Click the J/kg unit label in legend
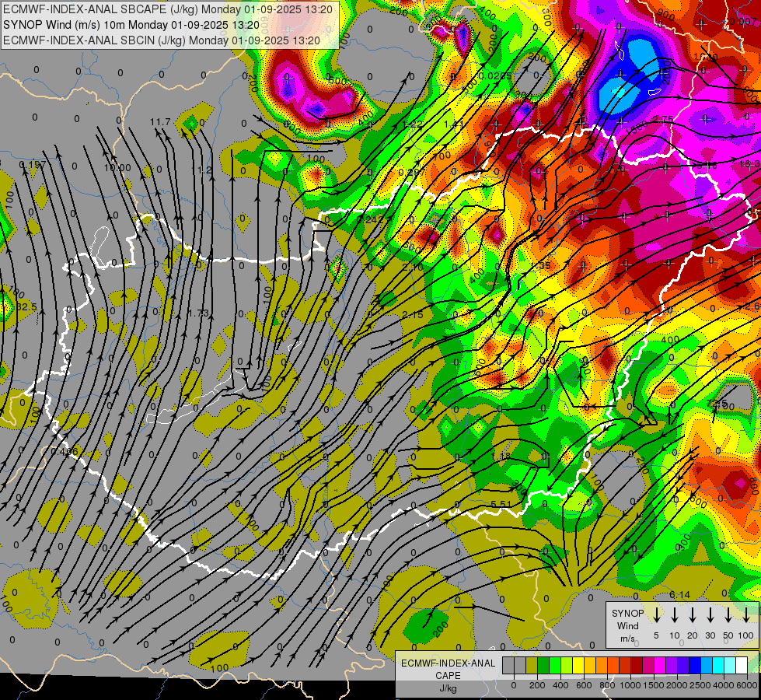761x700 pixels. [x=448, y=688]
